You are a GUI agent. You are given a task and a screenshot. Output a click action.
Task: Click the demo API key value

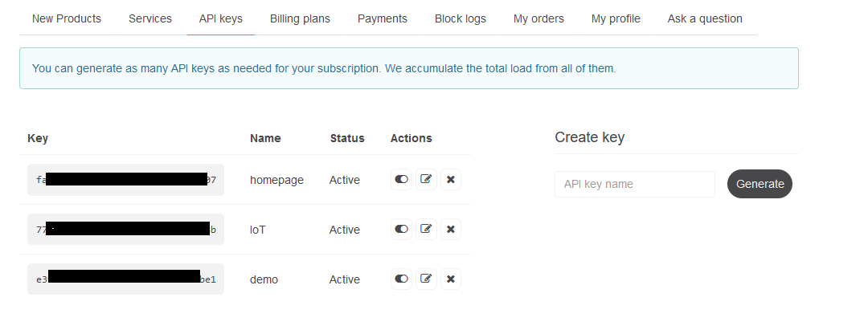pos(125,279)
